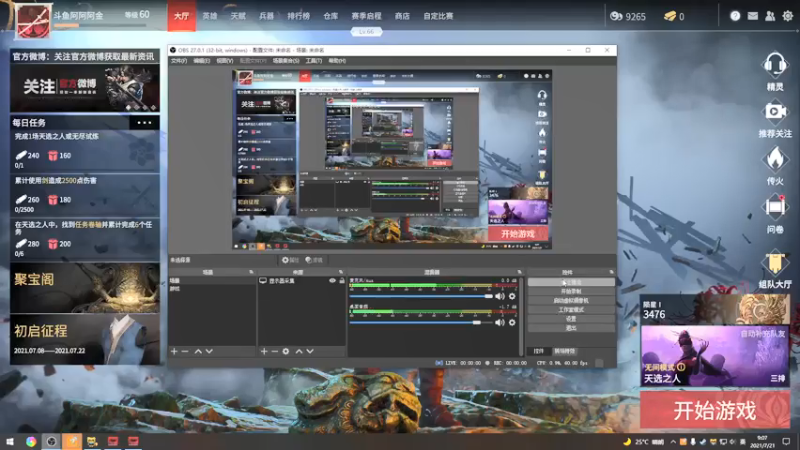Select the 显示器采集 source row
Viewport: 800px width, 450px height.
[302, 281]
